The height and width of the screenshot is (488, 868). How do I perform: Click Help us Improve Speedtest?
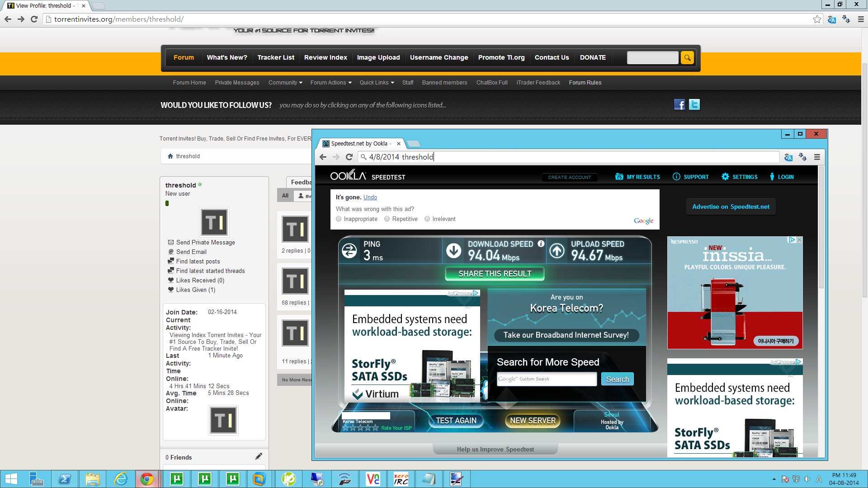(495, 449)
